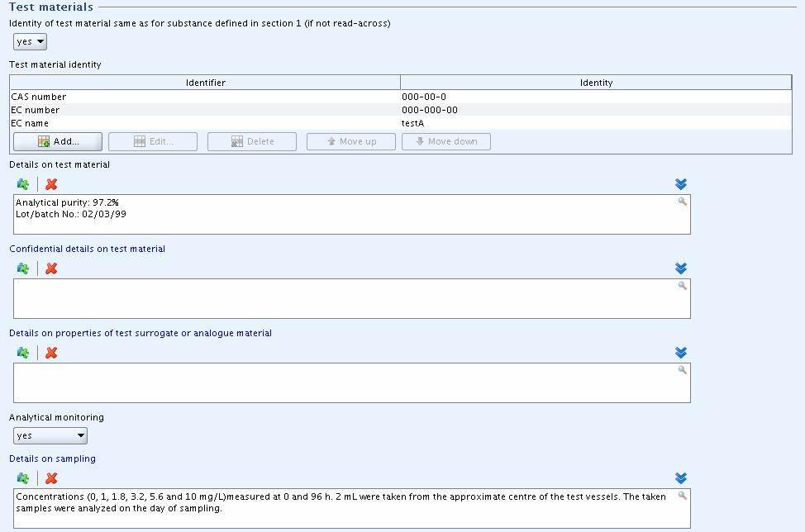Expand the Details on test material field with the double chevron
Image resolution: width=805 pixels, height=532 pixels.
[681, 184]
